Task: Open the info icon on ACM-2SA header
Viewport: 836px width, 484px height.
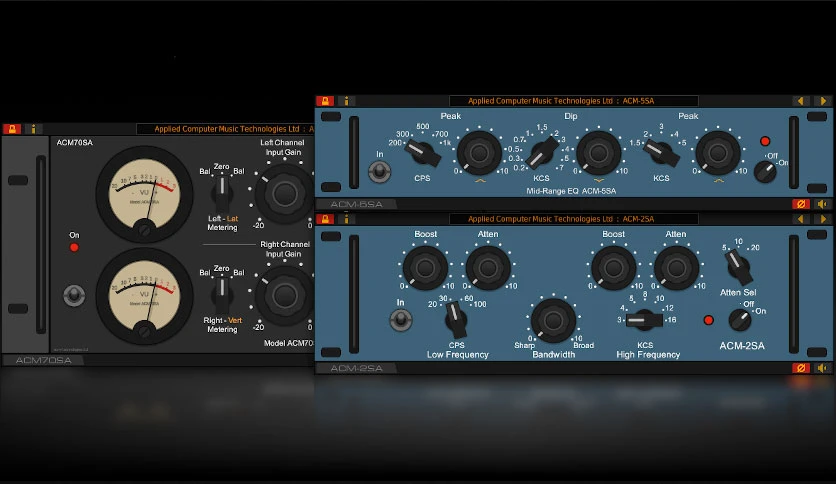Action: 347,219
